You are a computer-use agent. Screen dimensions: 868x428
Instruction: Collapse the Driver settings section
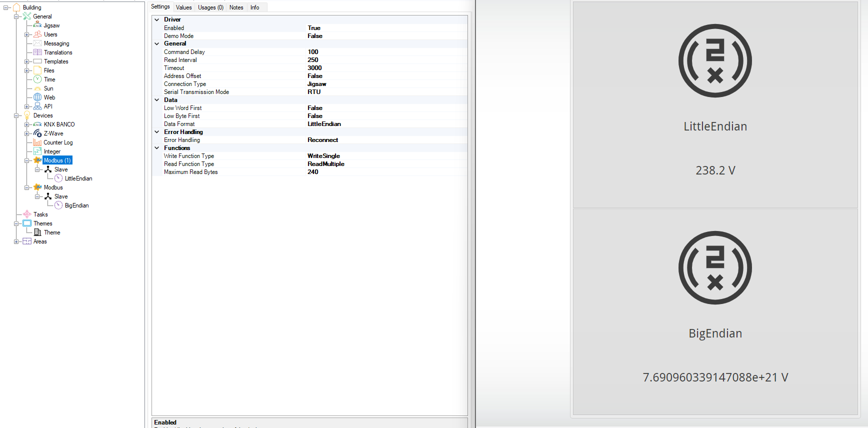[157, 20]
